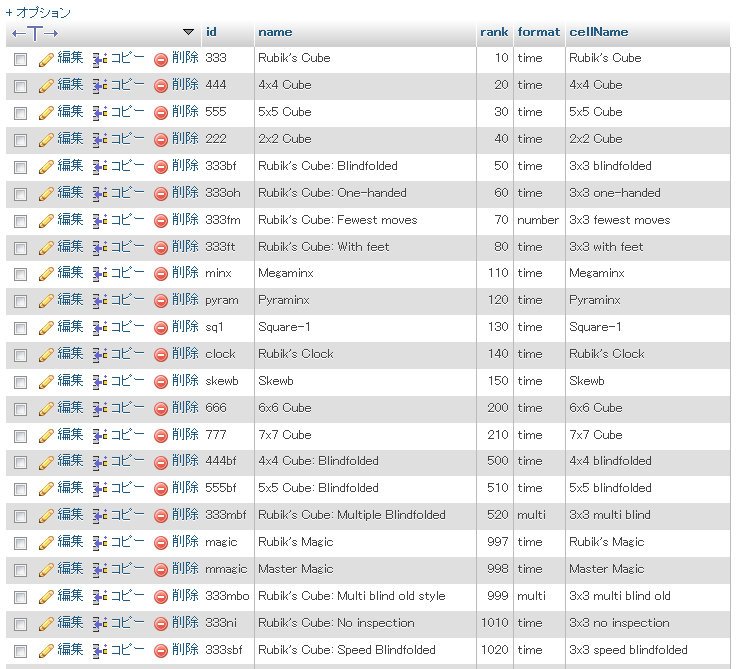749x669 pixels.
Task: Click the red delete icon for row 333oh
Action: click(161, 194)
